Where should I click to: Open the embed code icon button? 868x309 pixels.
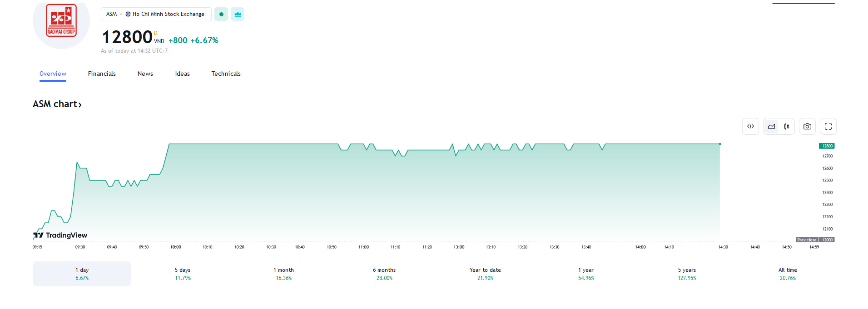pos(750,127)
